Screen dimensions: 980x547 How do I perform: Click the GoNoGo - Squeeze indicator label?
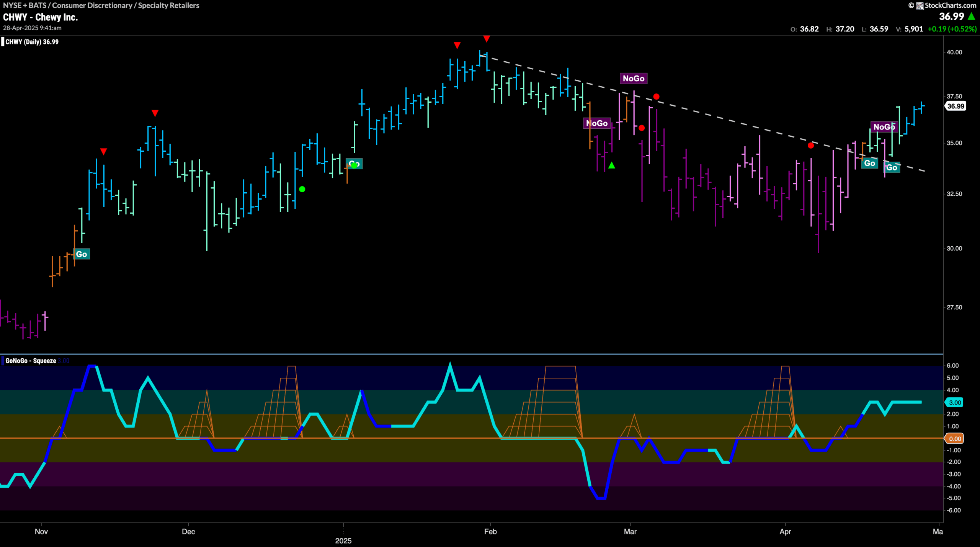(31, 361)
